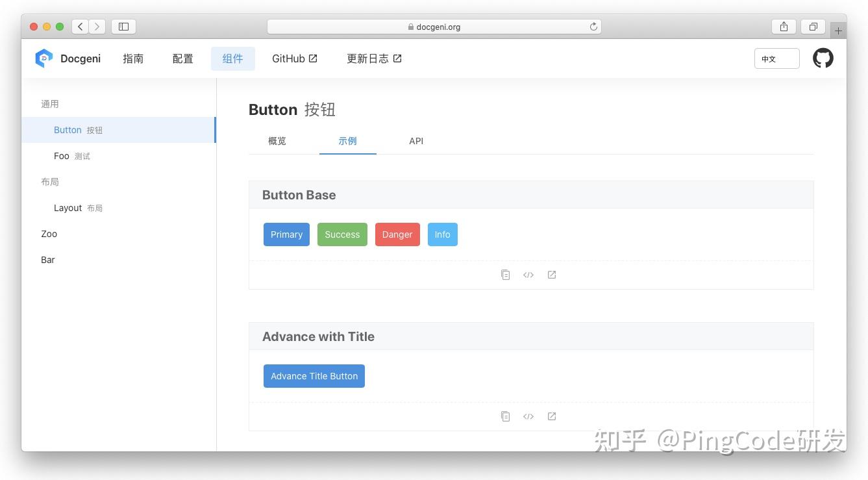The width and height of the screenshot is (868, 480).
Task: Open the 指南 navigation item
Action: click(x=133, y=58)
